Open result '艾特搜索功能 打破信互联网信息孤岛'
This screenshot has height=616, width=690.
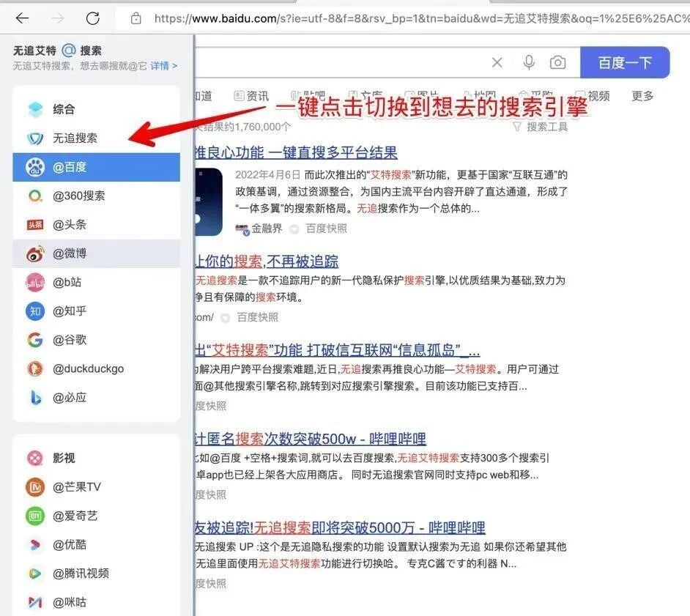pos(338,350)
